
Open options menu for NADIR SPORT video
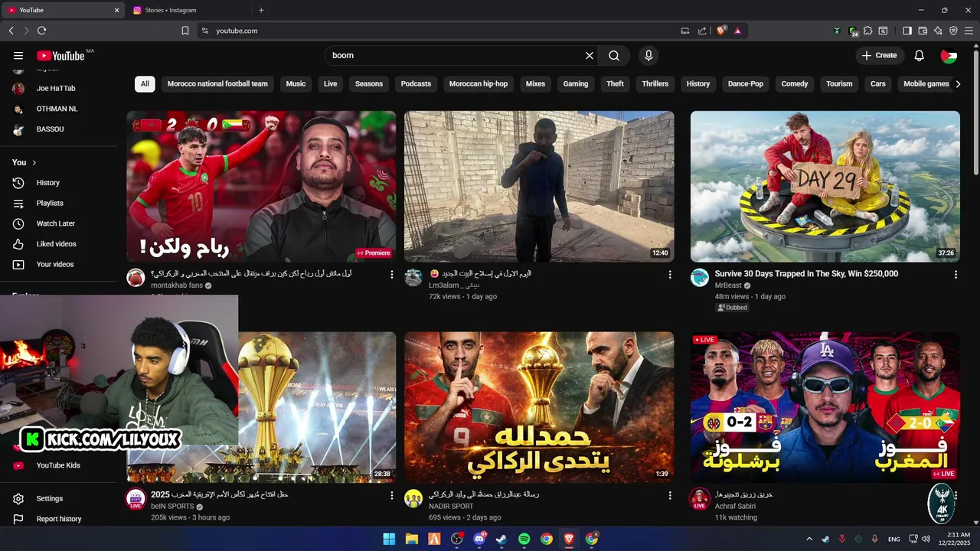coord(670,496)
